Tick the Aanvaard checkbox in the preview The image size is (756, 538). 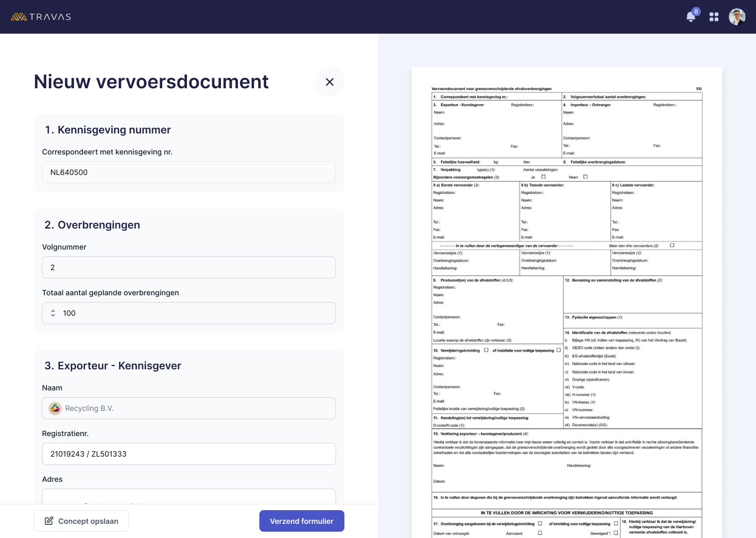tap(540, 533)
